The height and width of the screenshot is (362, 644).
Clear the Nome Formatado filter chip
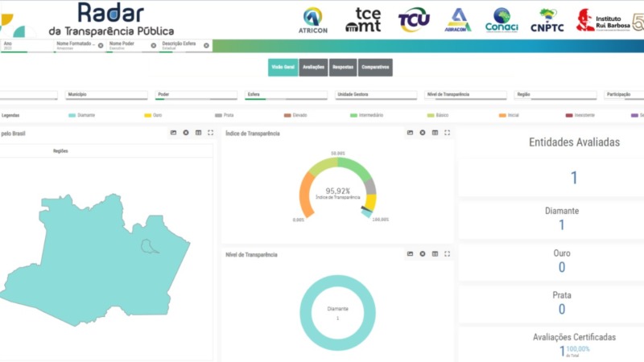[x=101, y=46]
